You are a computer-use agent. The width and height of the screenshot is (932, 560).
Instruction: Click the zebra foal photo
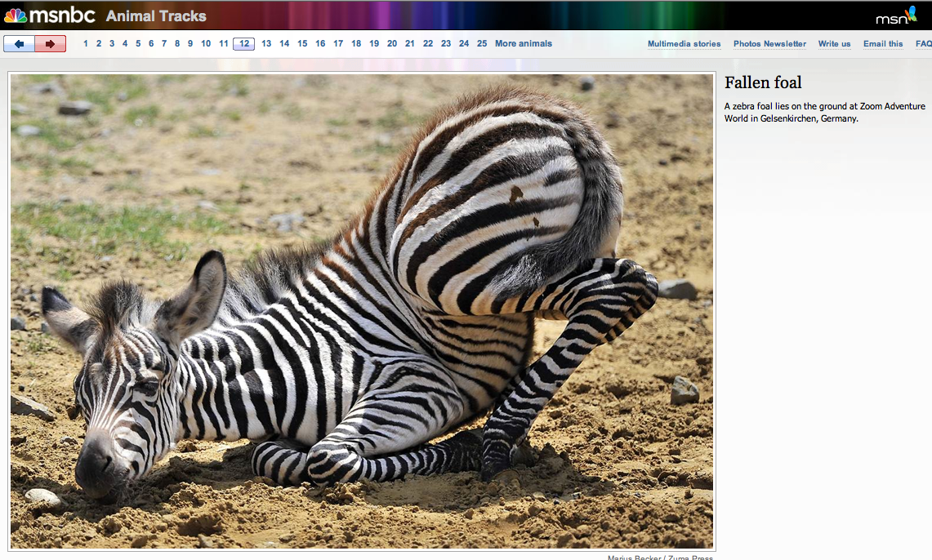362,311
